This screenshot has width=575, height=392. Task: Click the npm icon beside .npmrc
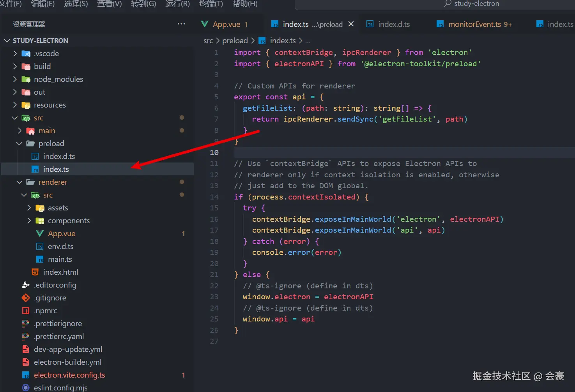click(x=26, y=311)
